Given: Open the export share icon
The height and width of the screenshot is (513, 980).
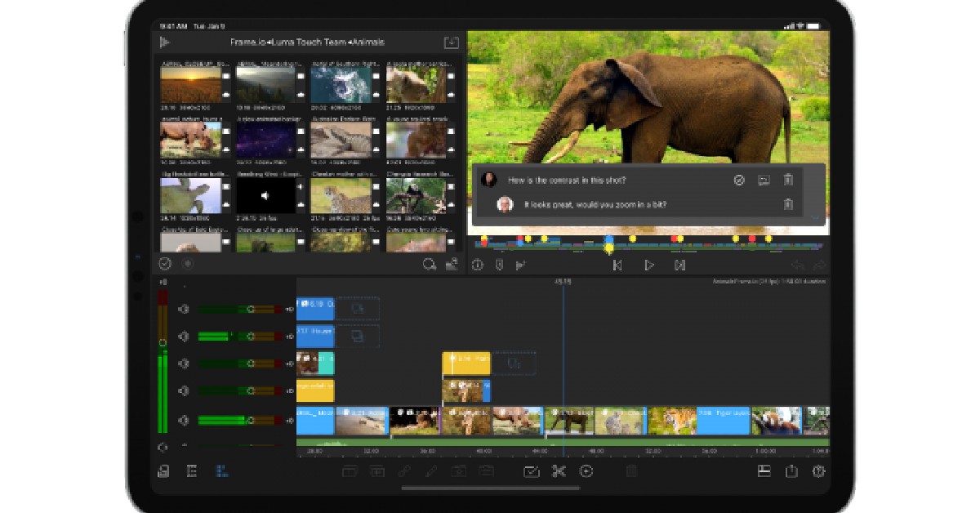Looking at the screenshot, I should (x=791, y=471).
